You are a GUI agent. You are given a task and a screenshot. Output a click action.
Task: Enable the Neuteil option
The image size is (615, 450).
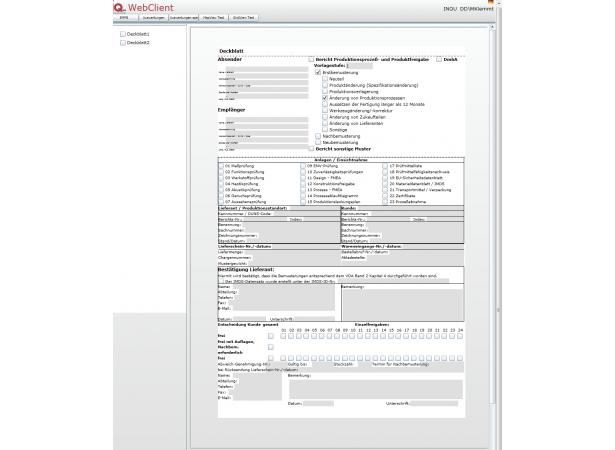coord(325,79)
